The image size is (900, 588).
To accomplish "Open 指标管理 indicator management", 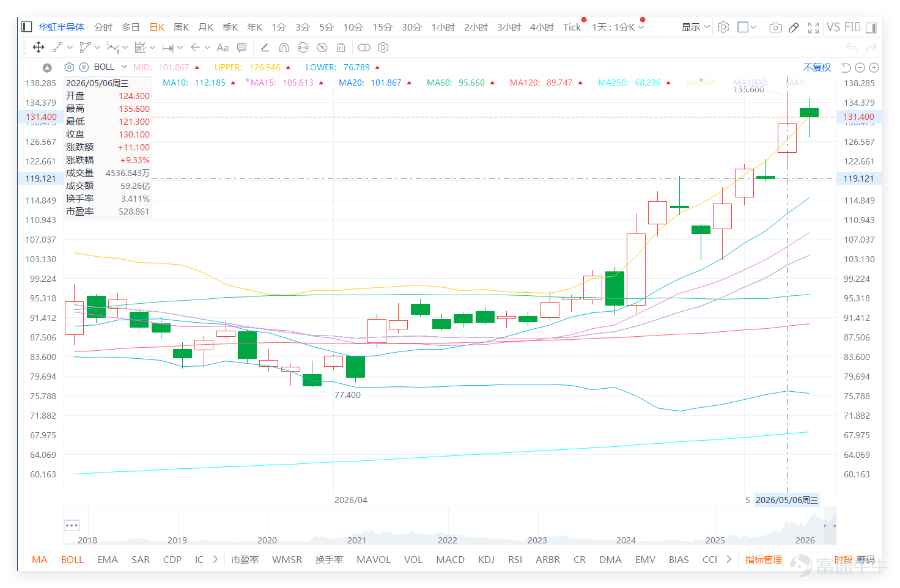I will (x=764, y=559).
